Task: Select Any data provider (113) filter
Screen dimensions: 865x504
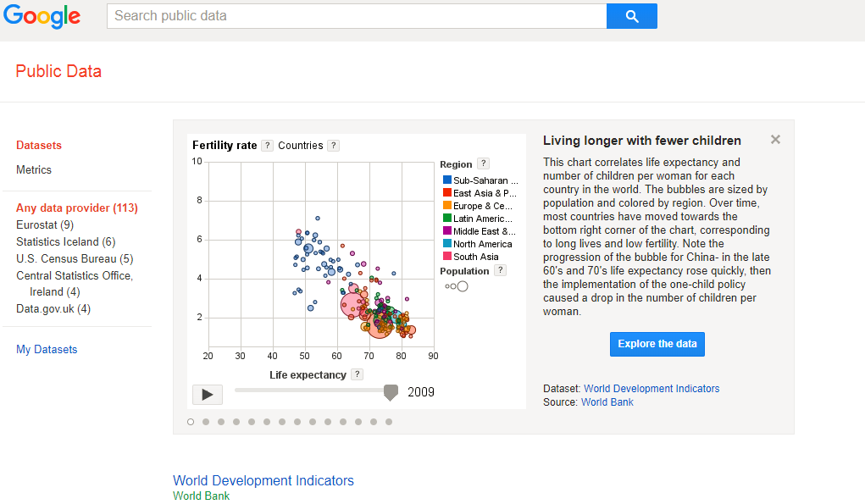Action: [77, 208]
